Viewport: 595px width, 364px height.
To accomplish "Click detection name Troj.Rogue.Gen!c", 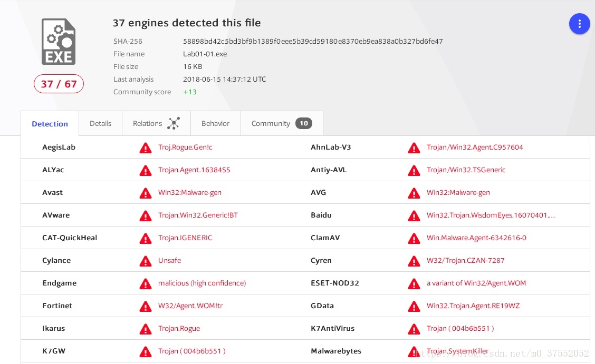I will pos(185,147).
